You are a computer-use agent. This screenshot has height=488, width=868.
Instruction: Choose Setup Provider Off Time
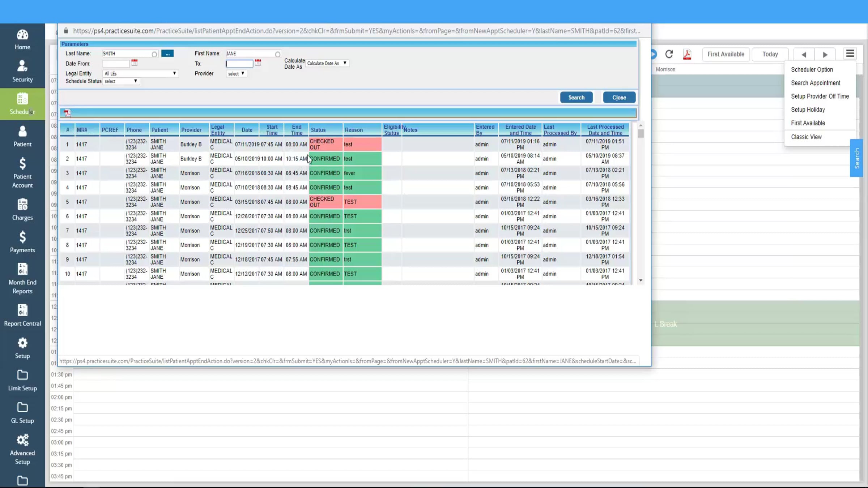(x=820, y=96)
